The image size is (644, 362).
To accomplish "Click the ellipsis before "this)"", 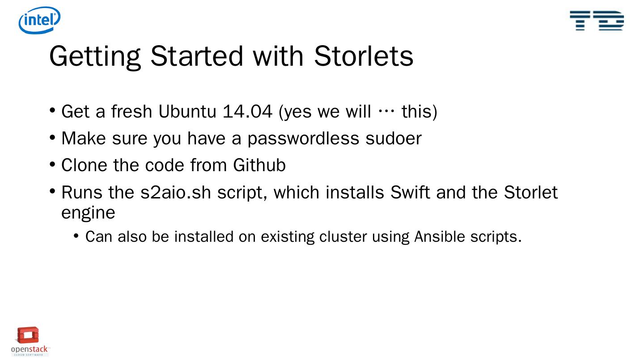I will (x=386, y=112).
